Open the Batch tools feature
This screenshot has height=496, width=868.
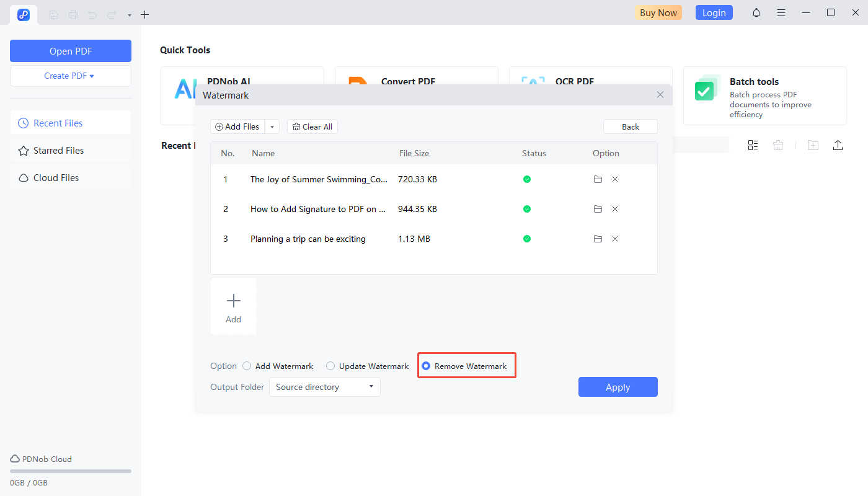tap(764, 96)
